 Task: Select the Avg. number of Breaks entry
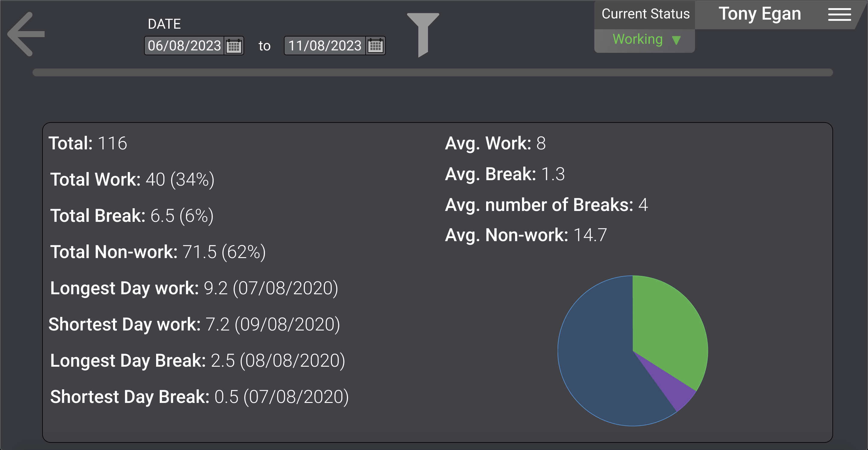[x=546, y=205]
